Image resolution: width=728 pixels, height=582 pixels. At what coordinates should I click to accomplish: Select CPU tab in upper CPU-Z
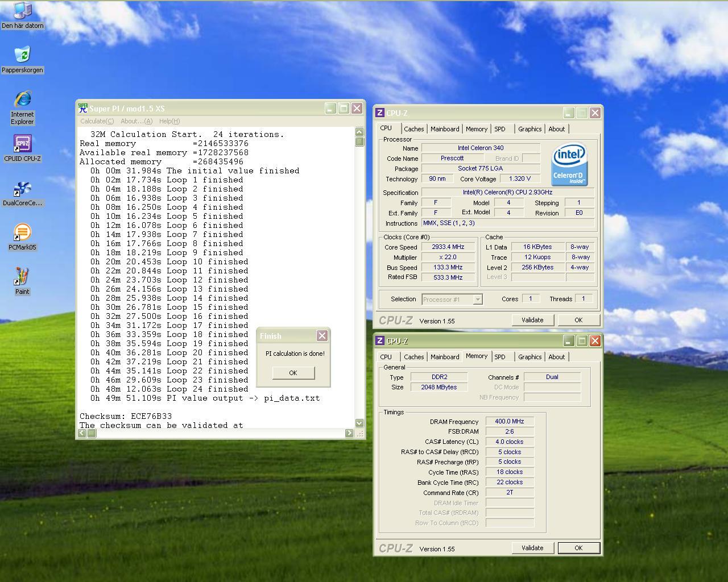tap(386, 128)
